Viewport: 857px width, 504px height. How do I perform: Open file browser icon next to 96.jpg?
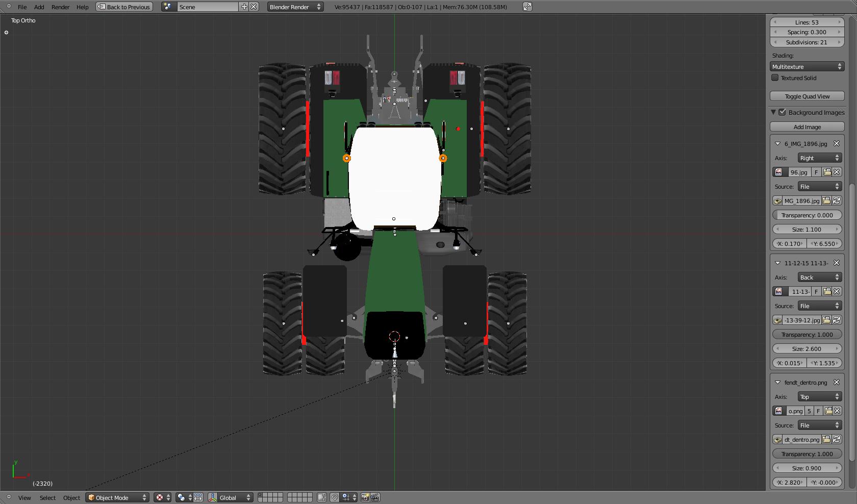pos(827,172)
